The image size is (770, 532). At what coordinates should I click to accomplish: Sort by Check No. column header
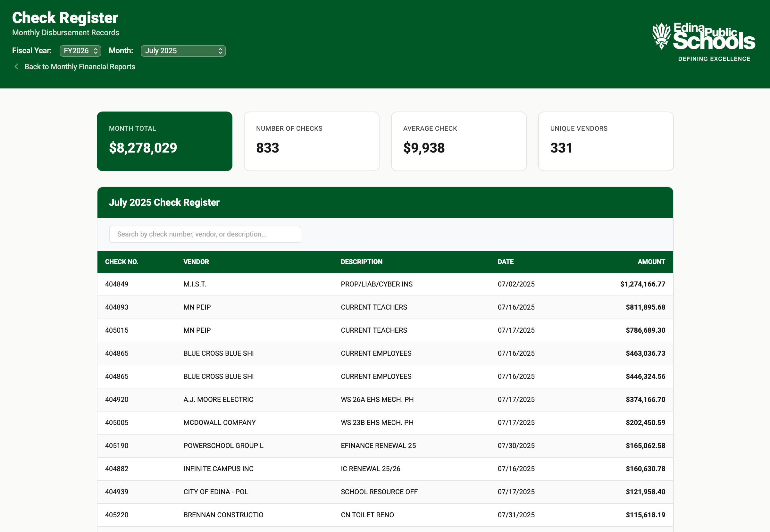pyautogui.click(x=121, y=262)
